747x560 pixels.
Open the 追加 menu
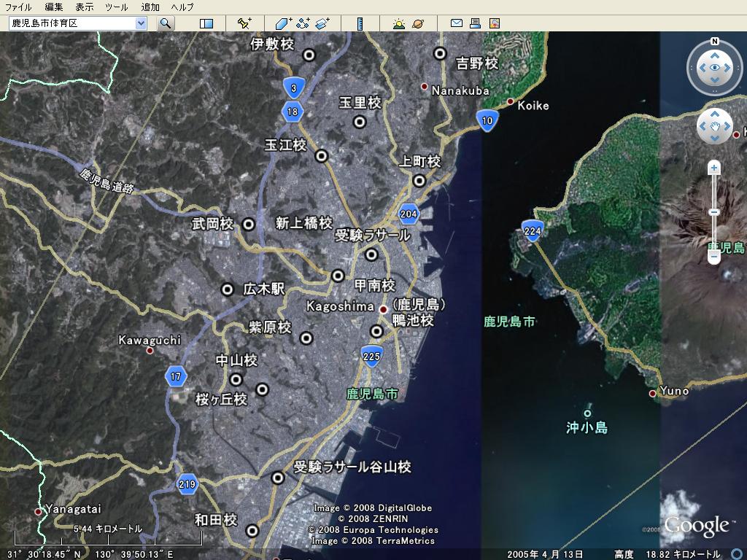150,7
